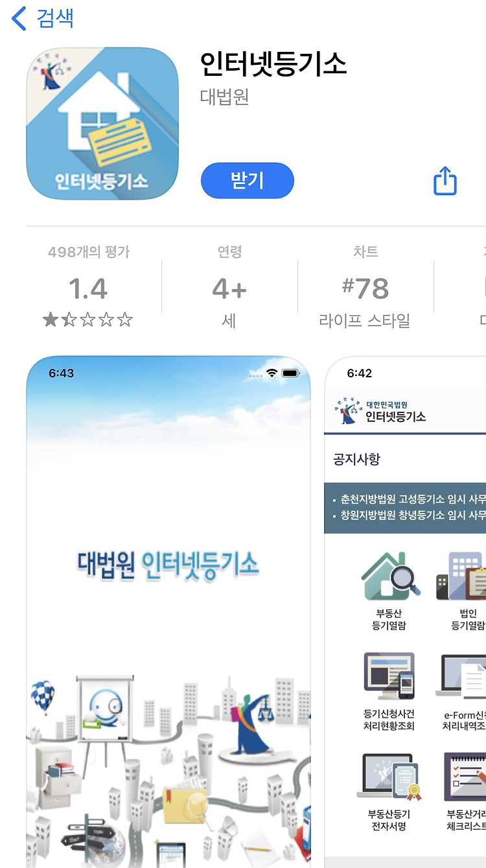This screenshot has height=868, width=486.
Task: Tap the 부동산 등기열람 house icon
Action: [x=390, y=576]
